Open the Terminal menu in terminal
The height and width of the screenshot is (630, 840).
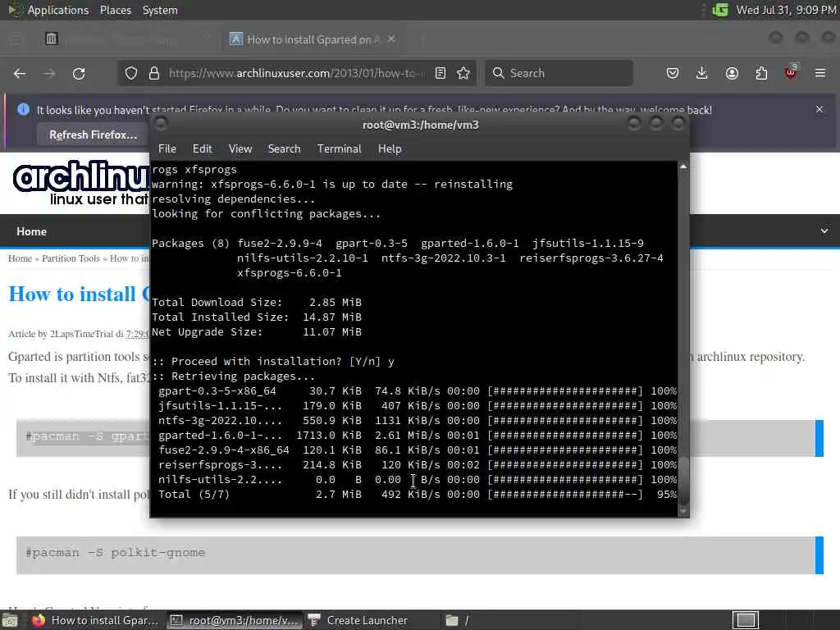339,149
